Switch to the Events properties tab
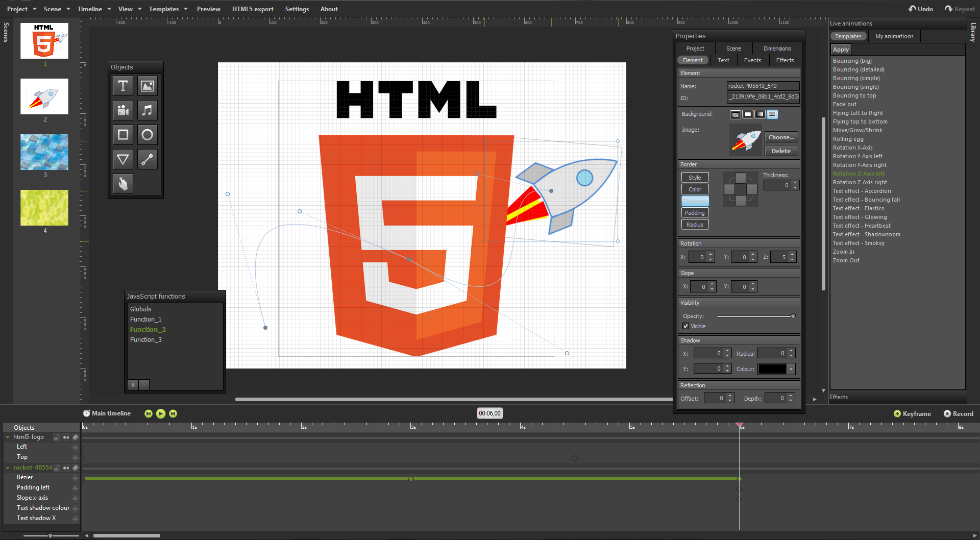980x540 pixels. [752, 60]
